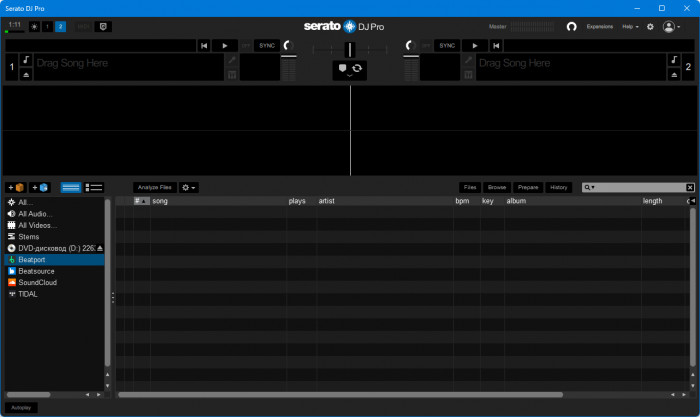Expand the Help dropdown menu
The image size is (700, 417).
coord(630,27)
